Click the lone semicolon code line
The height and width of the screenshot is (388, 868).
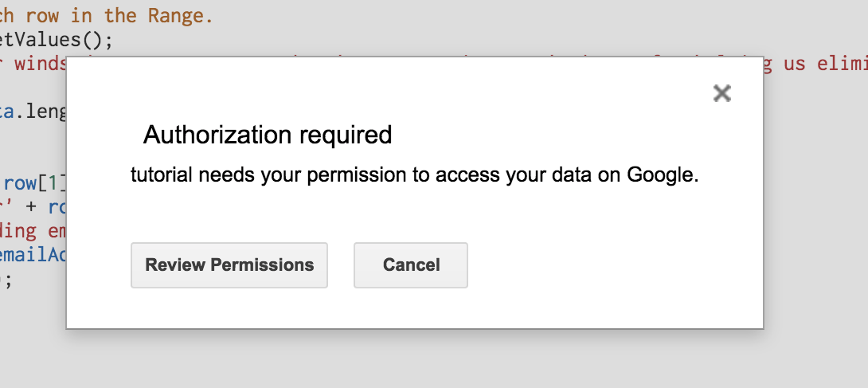[8, 280]
